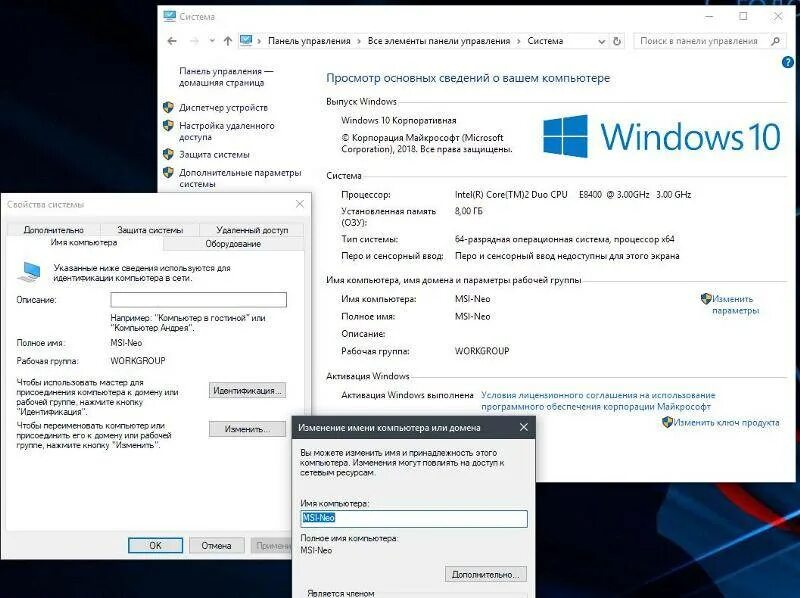Image resolution: width=800 pixels, height=598 pixels.
Task: Click 'WORKGROUP' value in System window
Action: [x=482, y=351]
